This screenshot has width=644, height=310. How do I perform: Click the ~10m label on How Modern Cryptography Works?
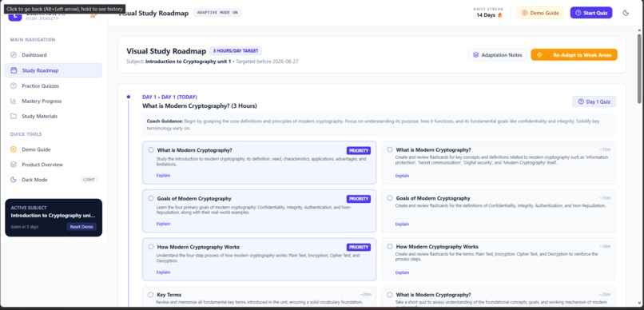coord(605,246)
